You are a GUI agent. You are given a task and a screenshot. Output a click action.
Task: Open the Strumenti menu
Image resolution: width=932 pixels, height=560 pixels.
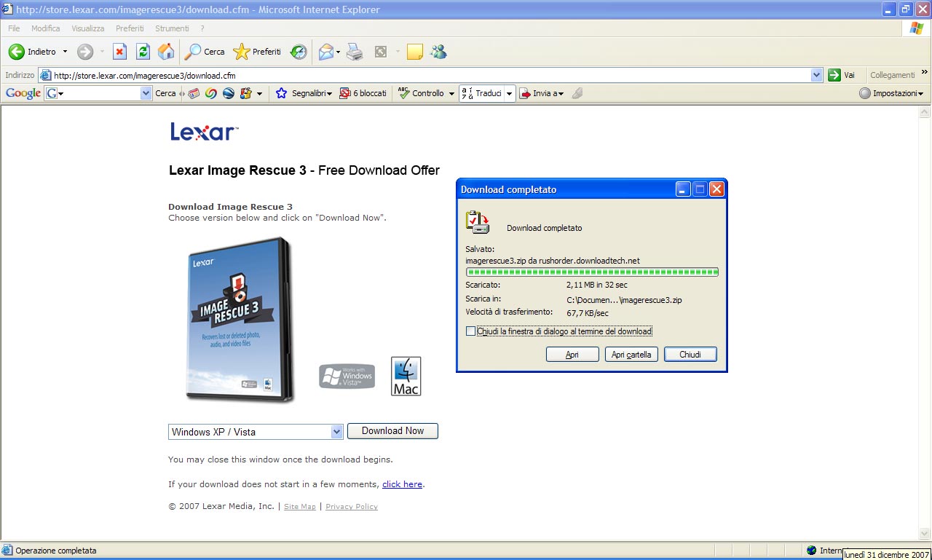[172, 28]
